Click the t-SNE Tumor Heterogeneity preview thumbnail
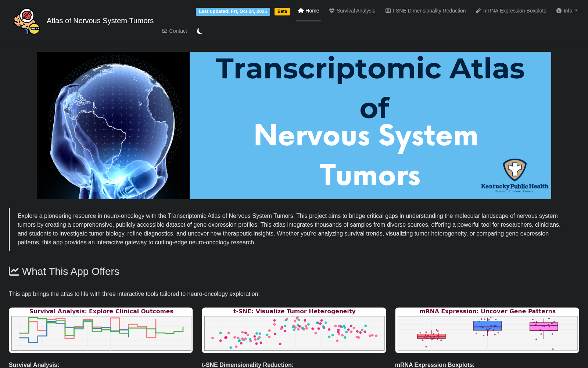This screenshot has height=368, width=588. (x=294, y=330)
